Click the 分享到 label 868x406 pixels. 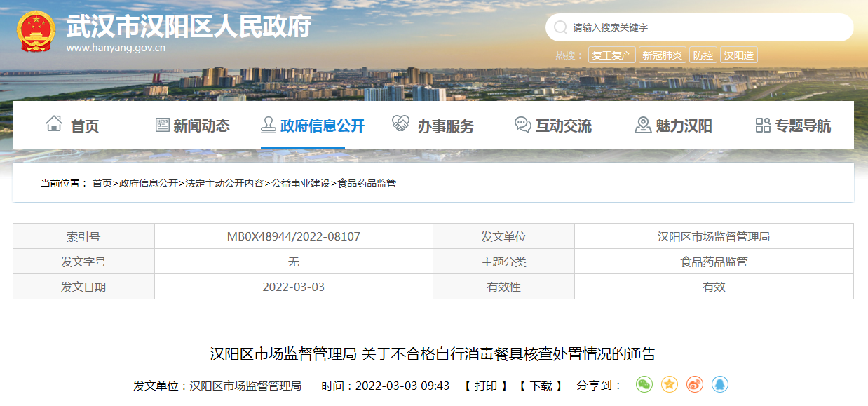coord(599,386)
